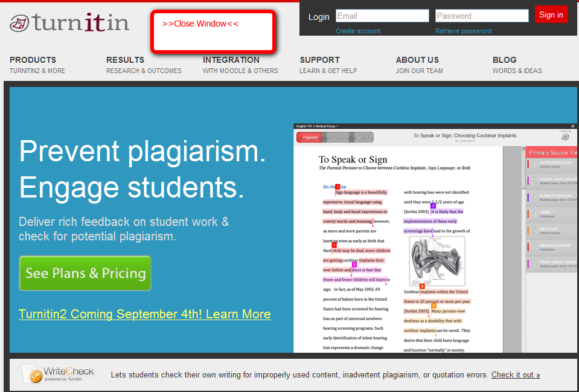Click red match marker 1 beside 'On the rise'

(x=337, y=187)
